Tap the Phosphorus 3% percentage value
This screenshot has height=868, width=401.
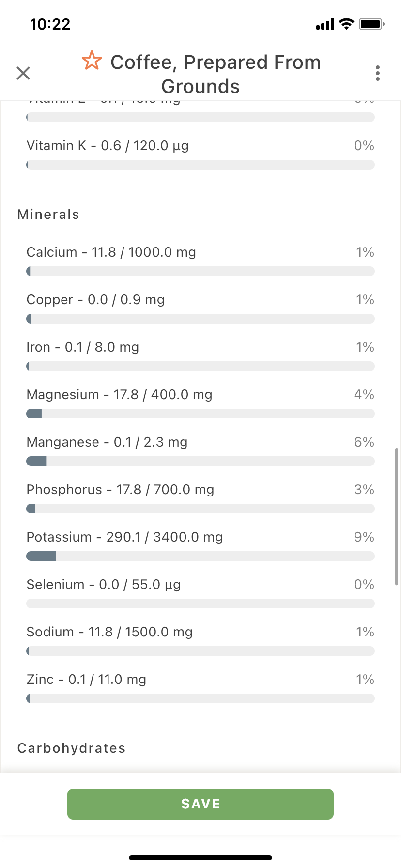(364, 490)
